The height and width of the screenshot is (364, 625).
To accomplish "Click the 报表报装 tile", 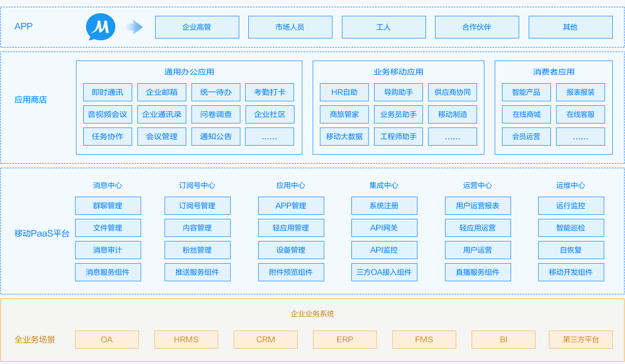I will 581,92.
